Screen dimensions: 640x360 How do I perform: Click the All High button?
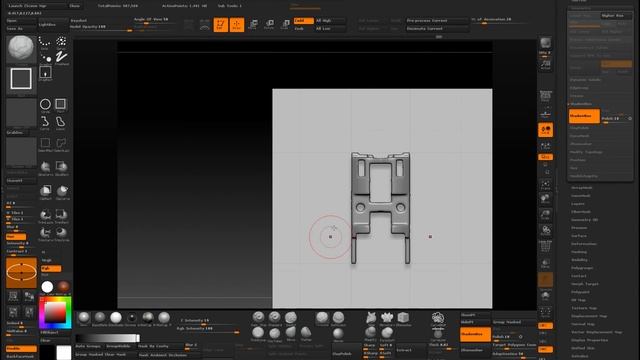pos(330,20)
